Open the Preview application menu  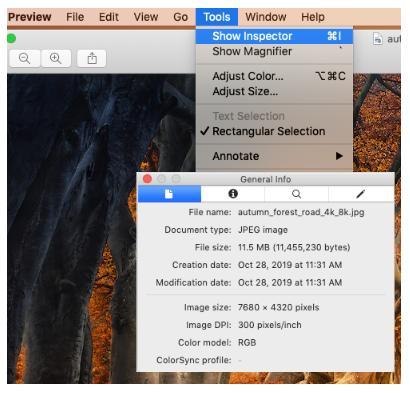(x=30, y=17)
